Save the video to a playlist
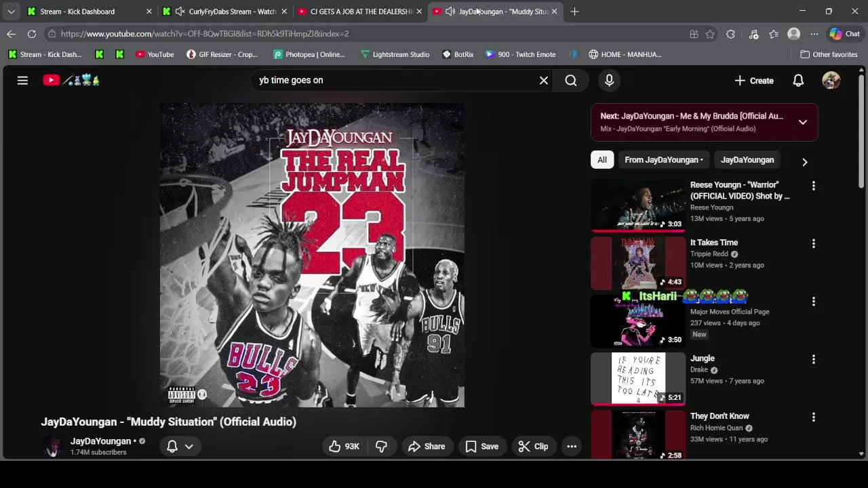868x488 pixels. [482, 446]
